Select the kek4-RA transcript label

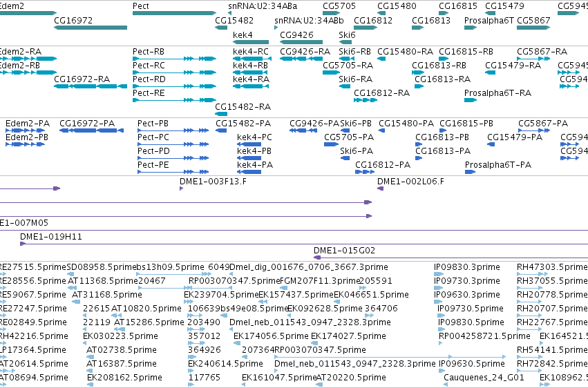click(x=251, y=79)
